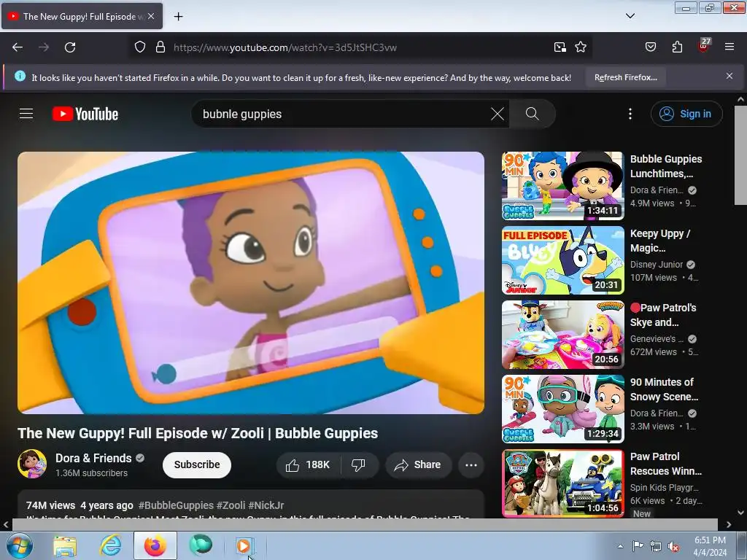The image size is (747, 560).
Task: Click the YouTube search magnifier button
Action: [532, 113]
